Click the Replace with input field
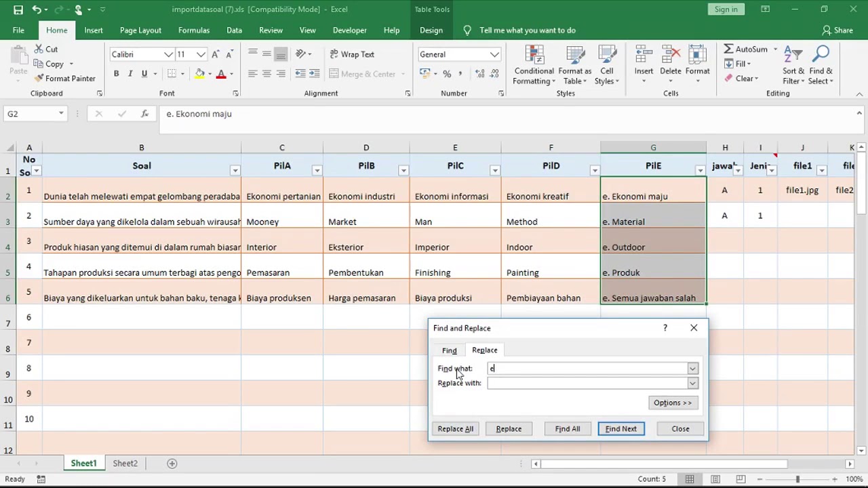The image size is (868, 488). [587, 384]
